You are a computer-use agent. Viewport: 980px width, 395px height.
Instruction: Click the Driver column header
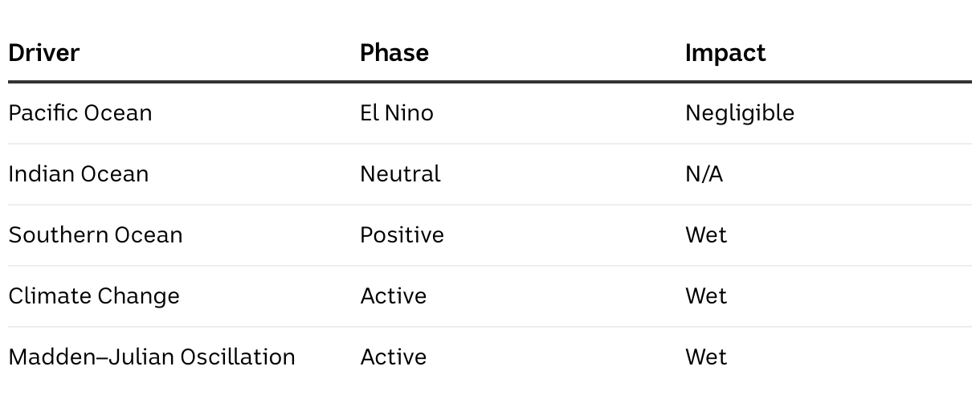pos(43,53)
